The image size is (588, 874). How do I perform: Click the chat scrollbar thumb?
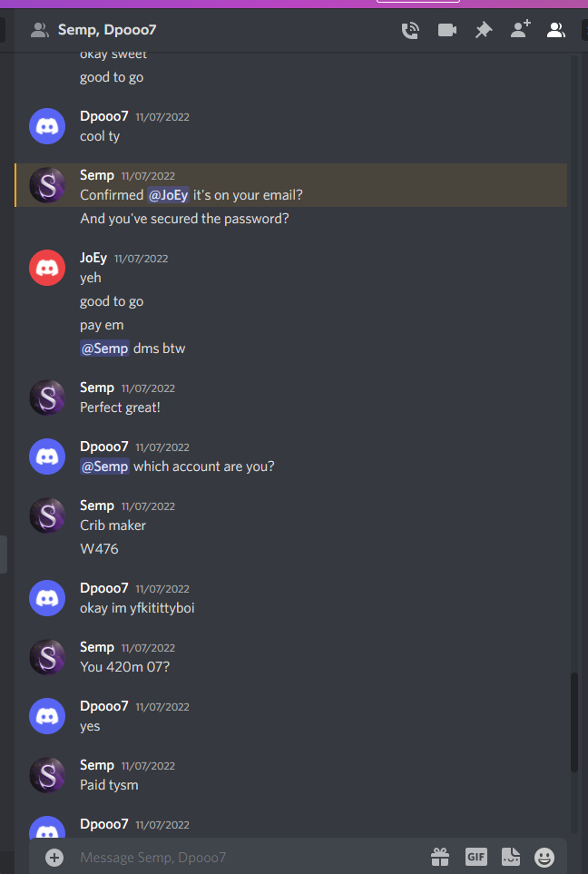[x=574, y=722]
